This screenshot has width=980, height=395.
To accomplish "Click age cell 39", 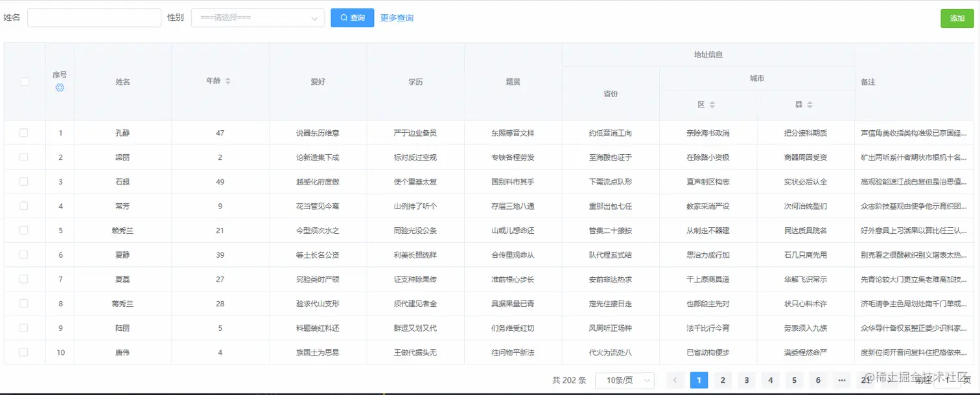I will 220,255.
